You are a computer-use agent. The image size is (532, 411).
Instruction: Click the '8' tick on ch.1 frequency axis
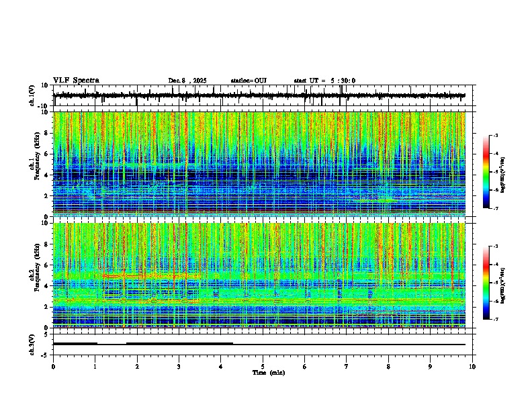[46, 133]
